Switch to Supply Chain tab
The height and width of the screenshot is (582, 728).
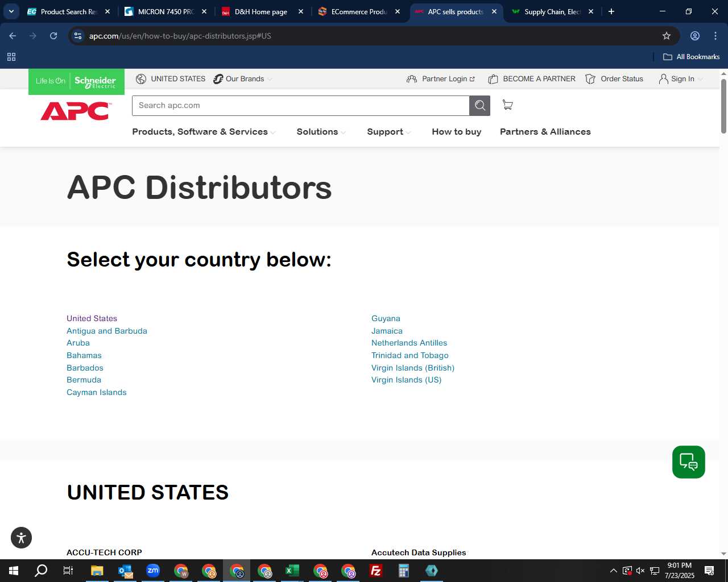point(552,11)
